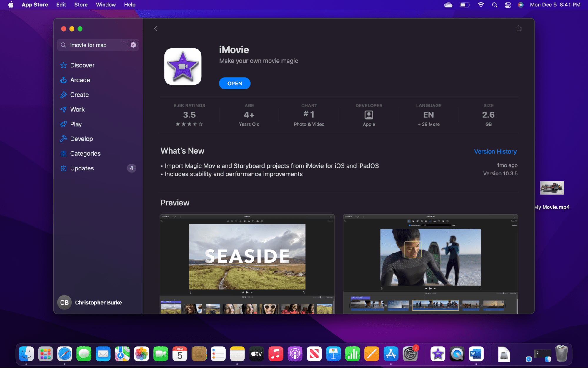Clear the search field with X icon
588x368 pixels.
coord(133,45)
